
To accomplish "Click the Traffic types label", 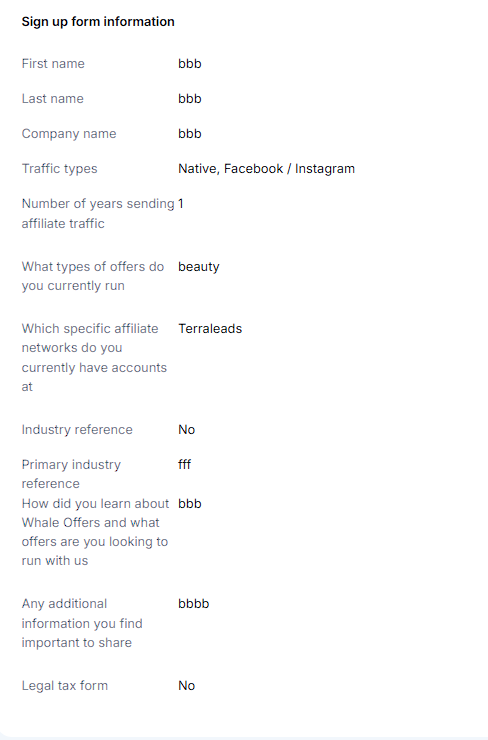I will point(59,168).
